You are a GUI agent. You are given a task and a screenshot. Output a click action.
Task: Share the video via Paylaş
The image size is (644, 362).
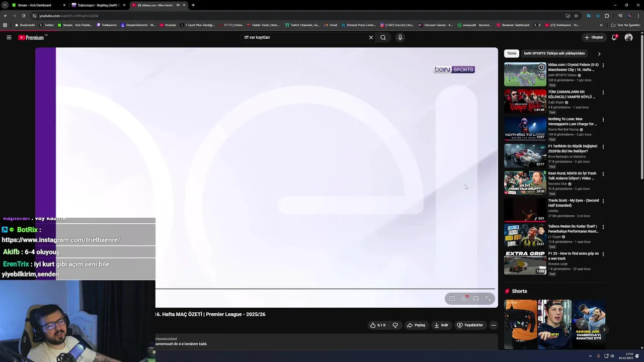[x=416, y=325]
